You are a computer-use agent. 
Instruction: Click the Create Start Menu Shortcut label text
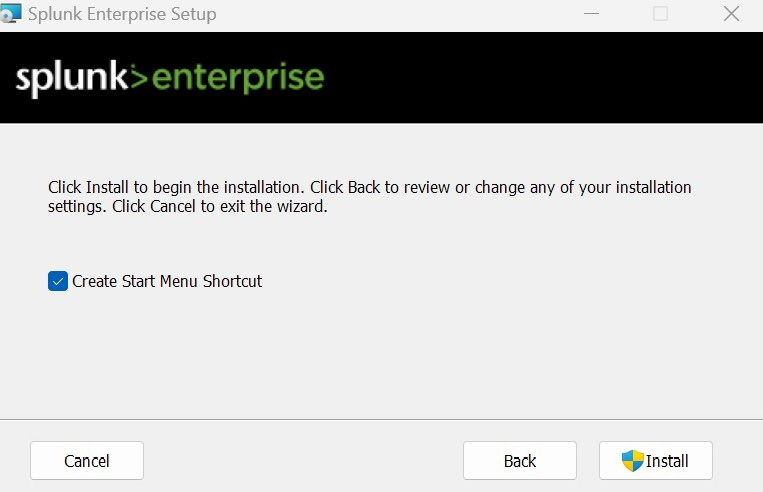click(167, 281)
